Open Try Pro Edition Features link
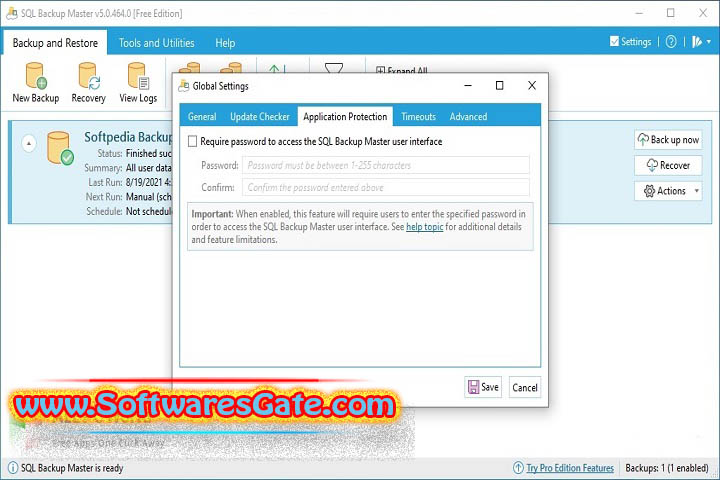Image resolution: width=720 pixels, height=480 pixels. 570,468
